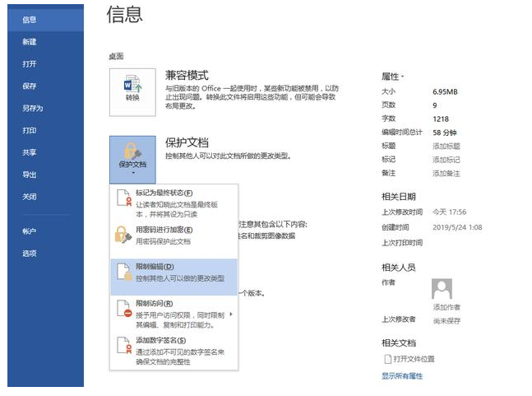The width and height of the screenshot is (532, 396).
Task: Open the 信息 tab in sidebar
Action: click(45, 20)
